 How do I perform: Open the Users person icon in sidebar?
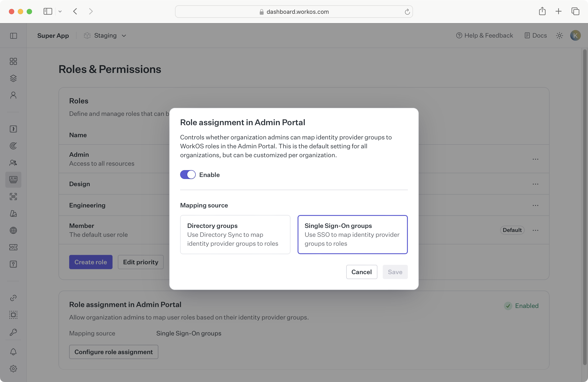coord(13,95)
